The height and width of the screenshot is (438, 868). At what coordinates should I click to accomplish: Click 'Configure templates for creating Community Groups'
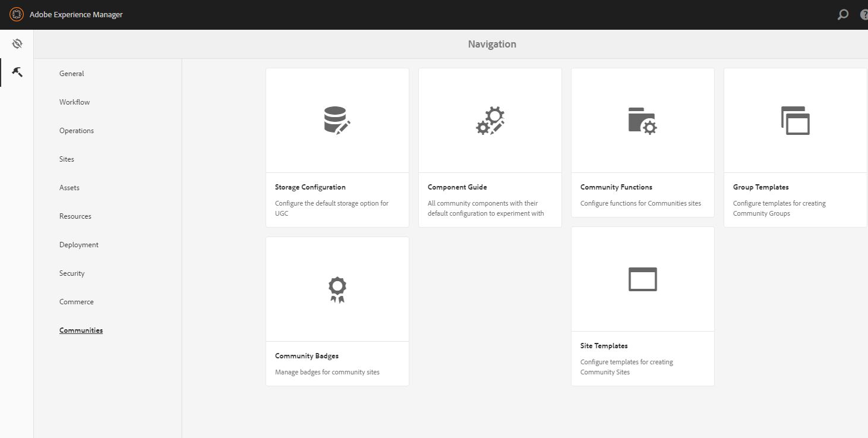coord(779,208)
